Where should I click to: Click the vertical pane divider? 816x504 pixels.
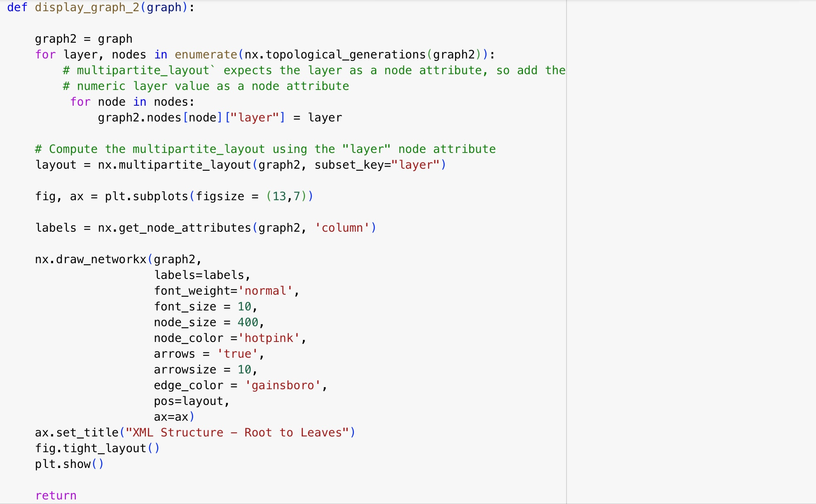point(566,249)
